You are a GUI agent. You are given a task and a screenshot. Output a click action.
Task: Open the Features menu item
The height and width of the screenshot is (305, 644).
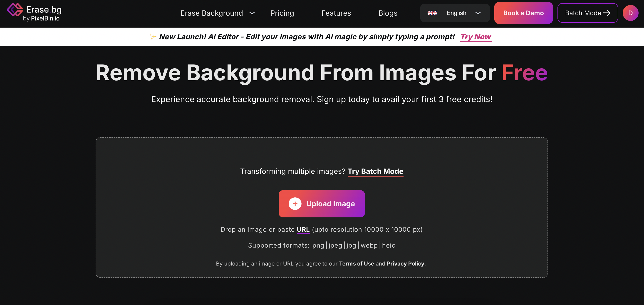(x=336, y=13)
